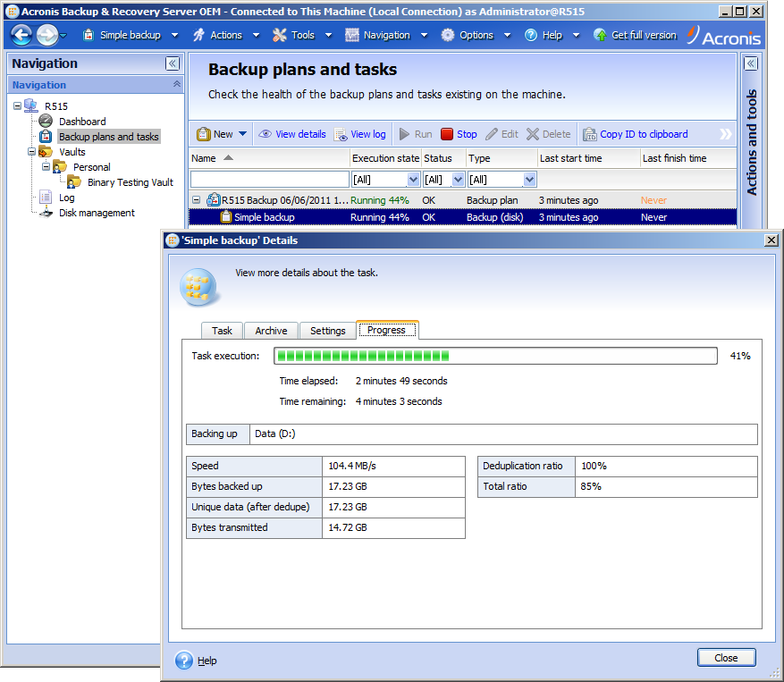The image size is (784, 682).
Task: Switch to the Archive tab
Action: pos(271,331)
